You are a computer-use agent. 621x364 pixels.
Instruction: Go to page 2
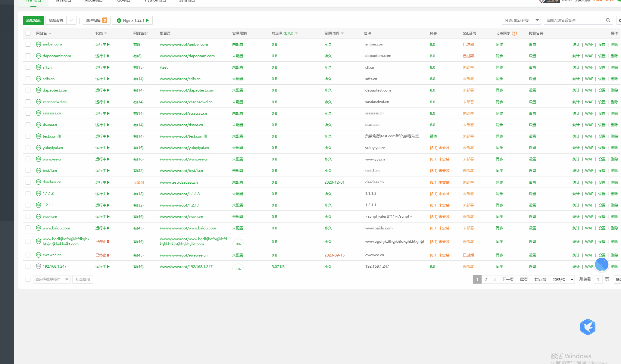pyautogui.click(x=486, y=279)
